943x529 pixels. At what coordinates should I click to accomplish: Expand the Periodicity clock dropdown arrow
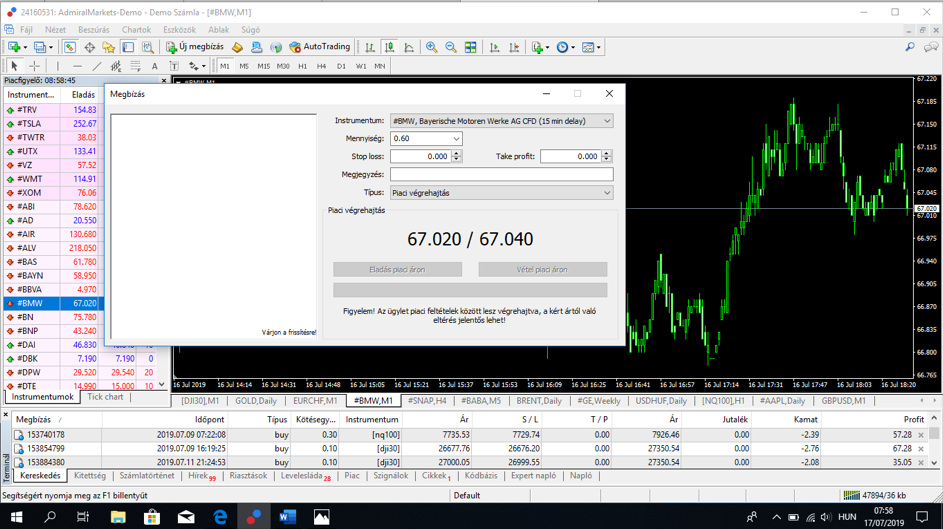[573, 47]
